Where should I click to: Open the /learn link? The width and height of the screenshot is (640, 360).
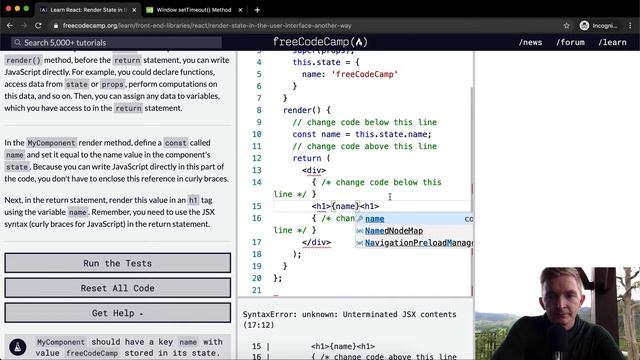point(612,42)
